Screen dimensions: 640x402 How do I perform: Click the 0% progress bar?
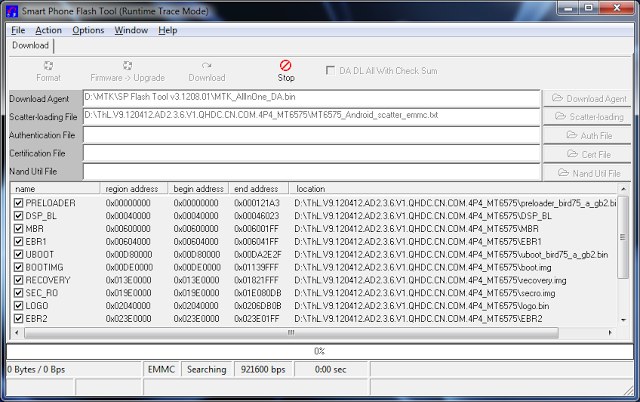[x=320, y=351]
